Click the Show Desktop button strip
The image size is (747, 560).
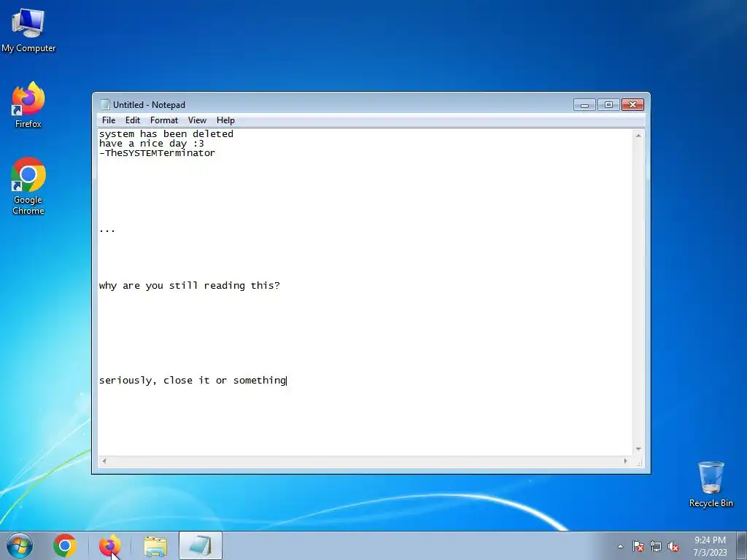742,545
